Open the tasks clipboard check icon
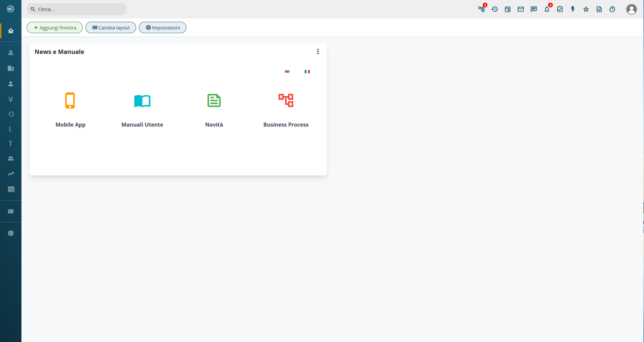The height and width of the screenshot is (342, 644). (x=560, y=9)
